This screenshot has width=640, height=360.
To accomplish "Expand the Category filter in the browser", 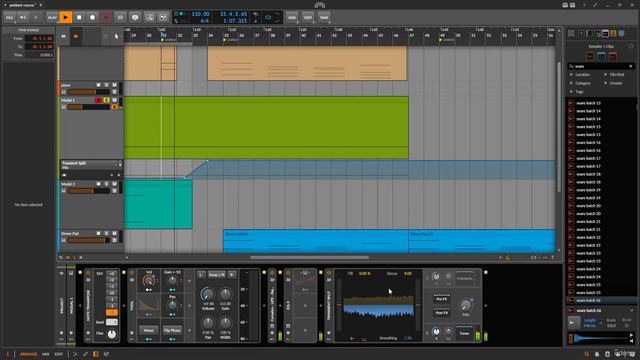I will tap(583, 83).
